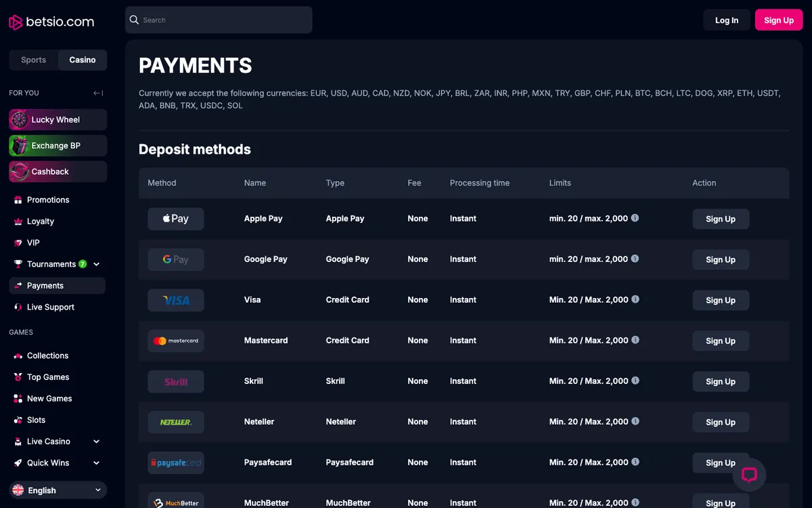The height and width of the screenshot is (508, 812).
Task: Open the Payments menu item
Action: coord(58,286)
